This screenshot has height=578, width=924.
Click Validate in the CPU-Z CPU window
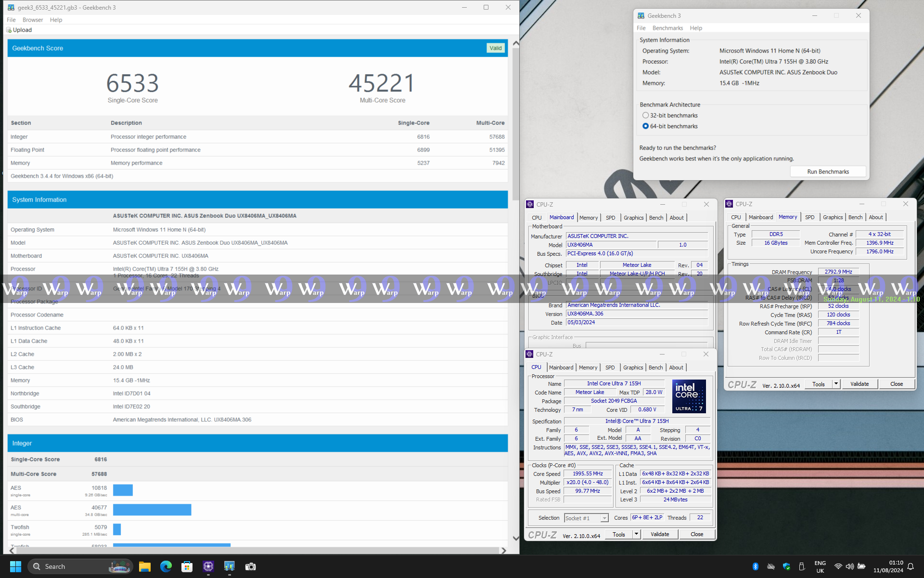(x=660, y=534)
